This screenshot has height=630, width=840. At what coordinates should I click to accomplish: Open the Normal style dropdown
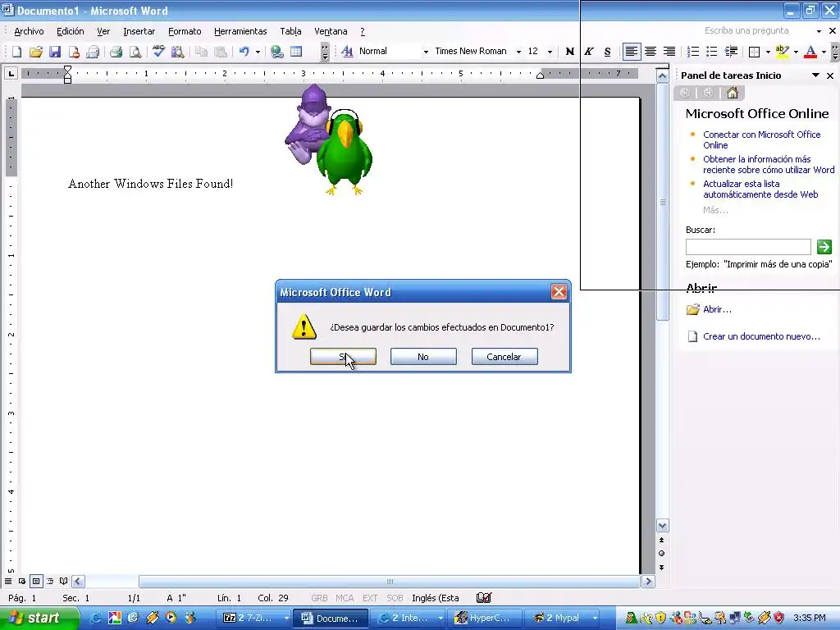[x=426, y=52]
